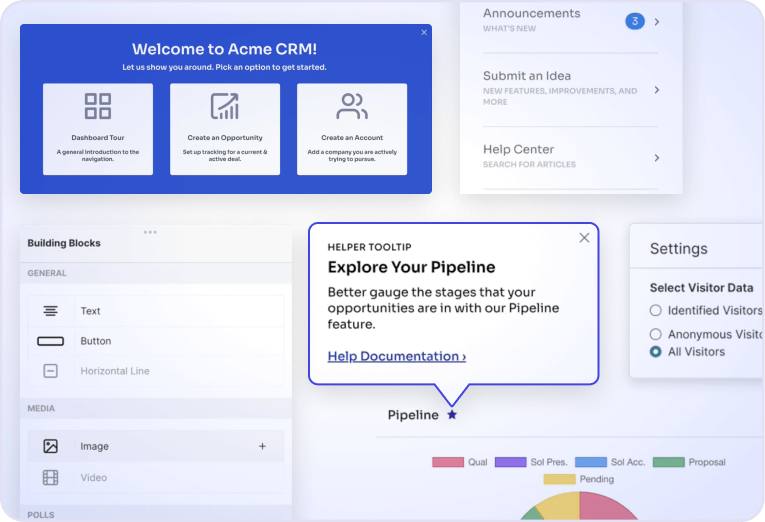Image resolution: width=765 pixels, height=522 pixels.
Task: Open the Help Center item
Action: coord(570,158)
